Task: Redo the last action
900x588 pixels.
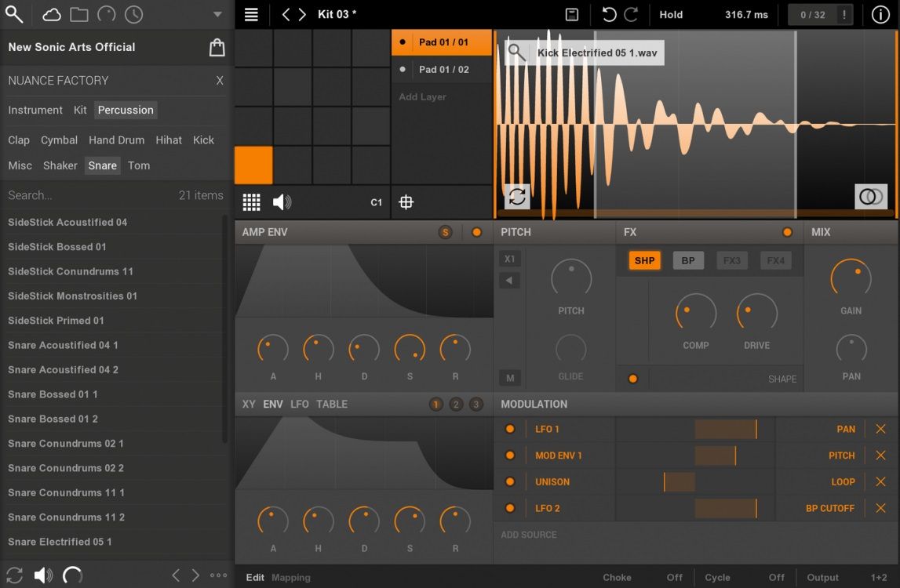Action: pos(631,14)
